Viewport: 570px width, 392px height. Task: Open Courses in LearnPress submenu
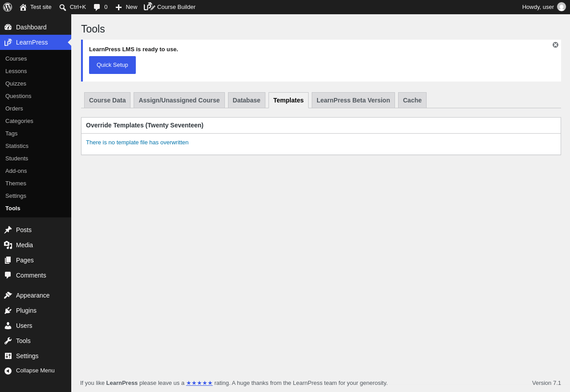coord(16,59)
